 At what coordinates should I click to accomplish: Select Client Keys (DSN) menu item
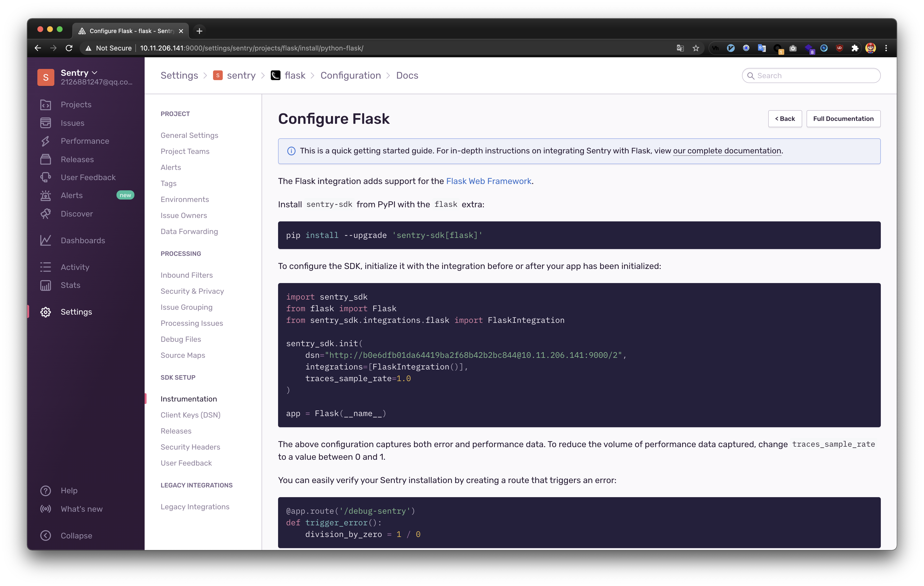coord(190,415)
